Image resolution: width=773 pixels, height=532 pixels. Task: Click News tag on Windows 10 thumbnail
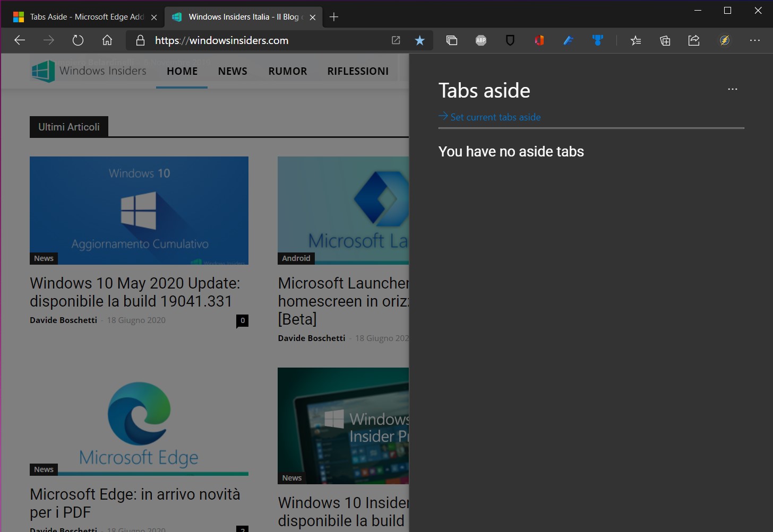click(x=44, y=258)
